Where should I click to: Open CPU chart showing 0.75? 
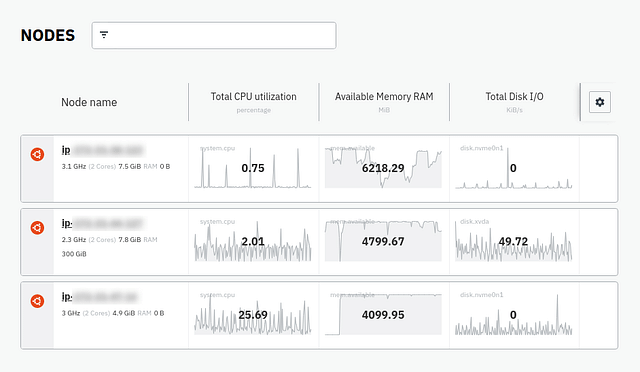coord(253,167)
